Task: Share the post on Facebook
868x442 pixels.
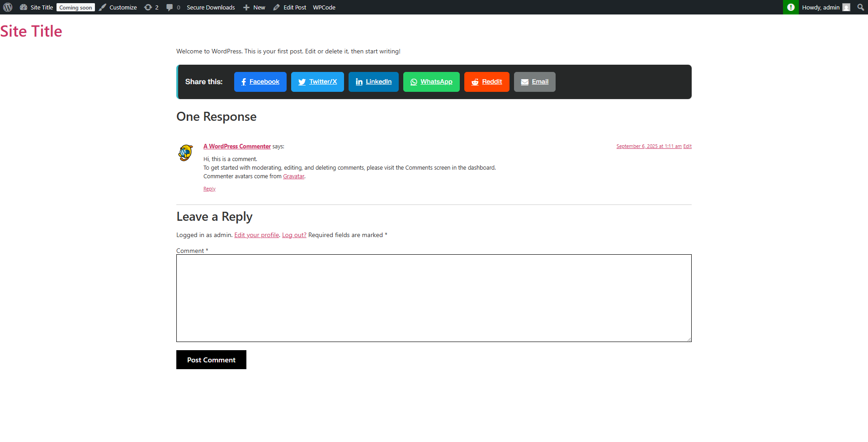Action: click(260, 82)
